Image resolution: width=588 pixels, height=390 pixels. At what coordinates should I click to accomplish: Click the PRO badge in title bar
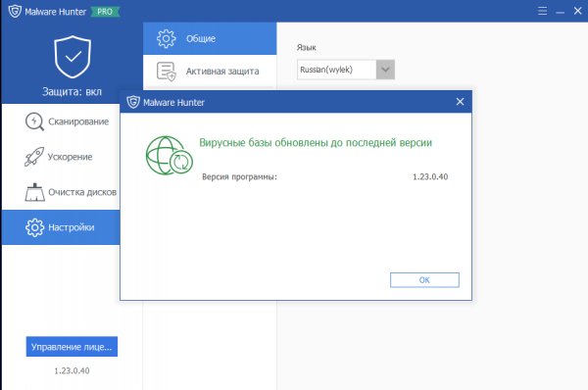[x=105, y=12]
